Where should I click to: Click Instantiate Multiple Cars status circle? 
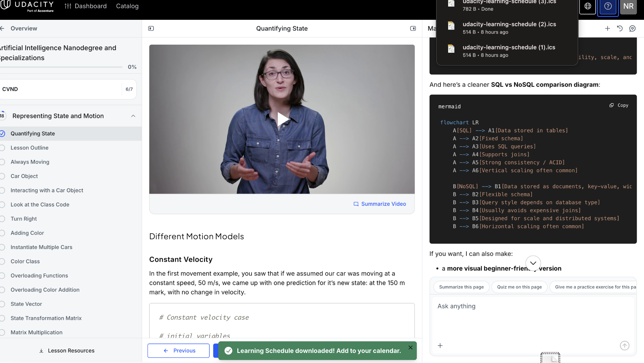[x=2, y=247]
